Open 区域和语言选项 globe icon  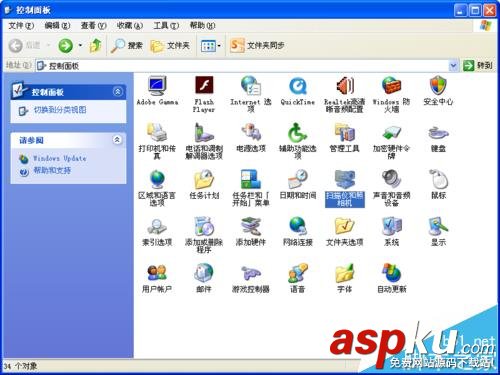pos(157,179)
